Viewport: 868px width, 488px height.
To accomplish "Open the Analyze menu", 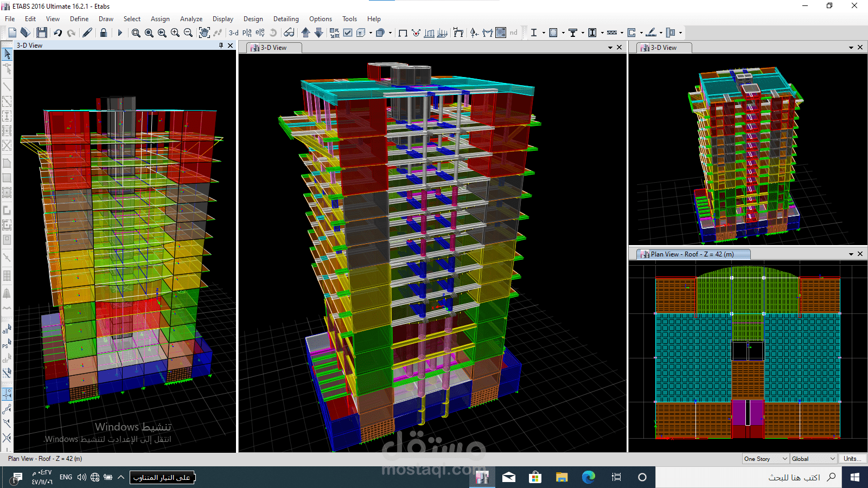I will click(x=191, y=19).
